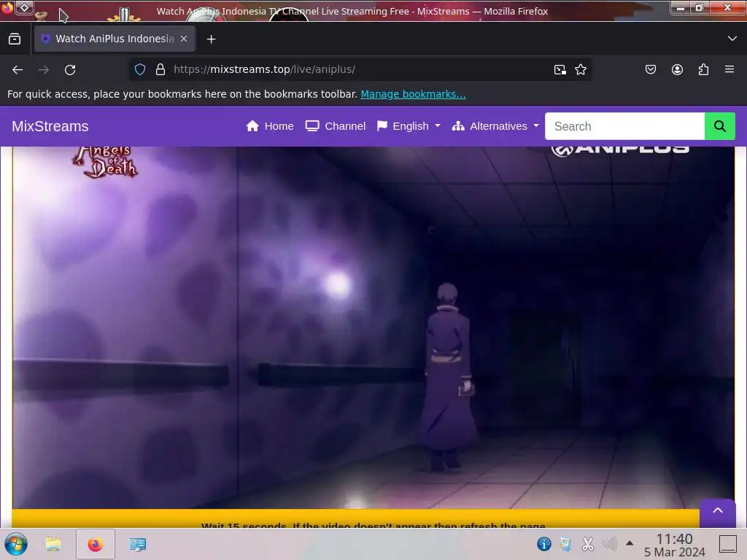Click the clipboard tray icon
This screenshot has height=560, width=747.
566,543
